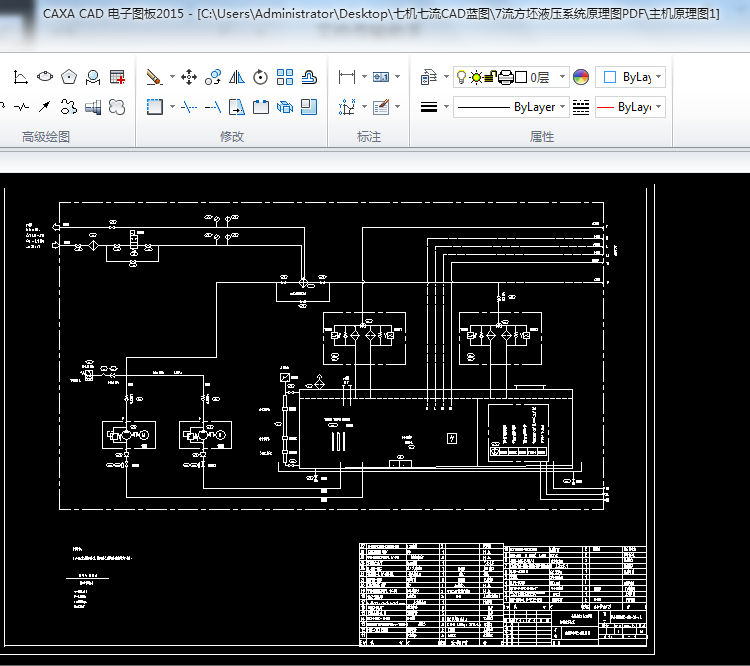
Task: Click the arrow drawing tool
Action: [x=45, y=106]
